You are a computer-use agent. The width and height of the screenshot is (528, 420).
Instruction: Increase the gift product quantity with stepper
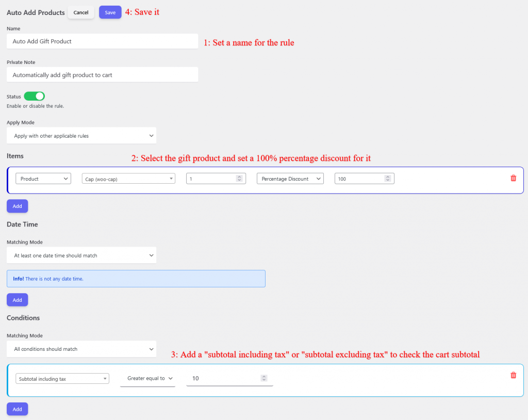[x=239, y=176]
